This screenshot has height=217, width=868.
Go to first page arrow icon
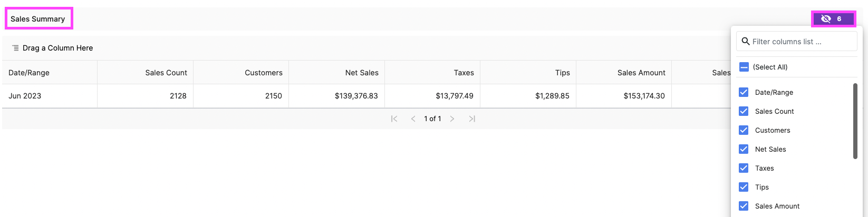pyautogui.click(x=394, y=119)
